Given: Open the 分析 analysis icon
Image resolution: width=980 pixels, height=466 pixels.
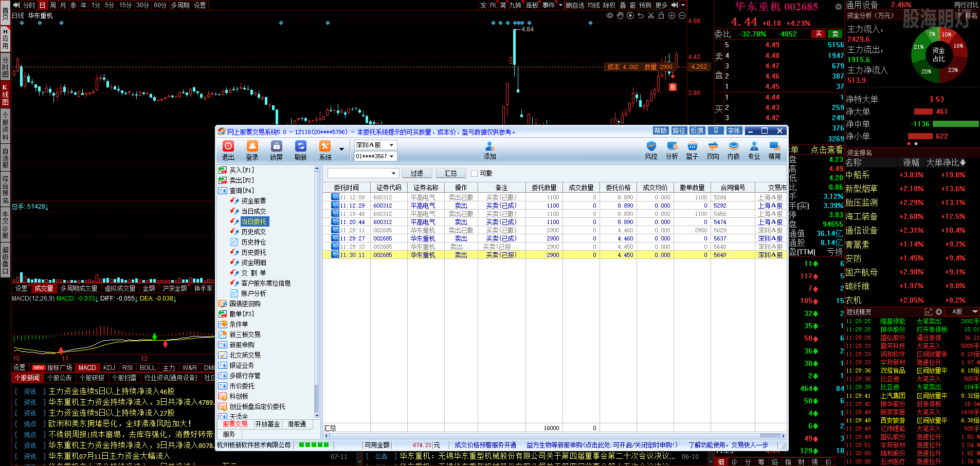Looking at the screenshot, I should click(x=672, y=150).
